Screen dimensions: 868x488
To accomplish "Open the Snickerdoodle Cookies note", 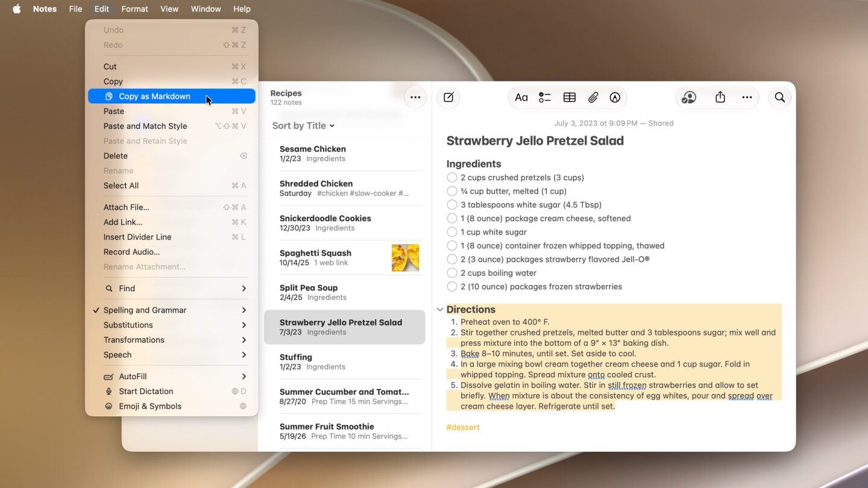I will (x=345, y=223).
